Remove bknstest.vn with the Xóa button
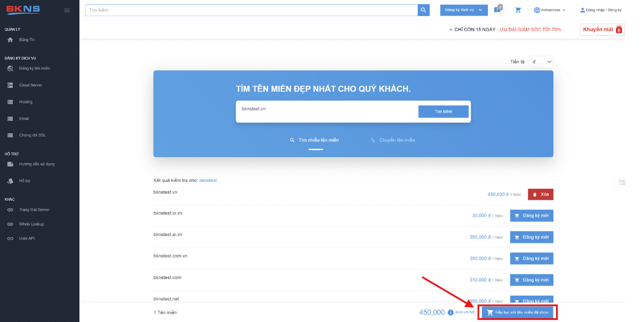The width and height of the screenshot is (644, 322). [x=540, y=195]
